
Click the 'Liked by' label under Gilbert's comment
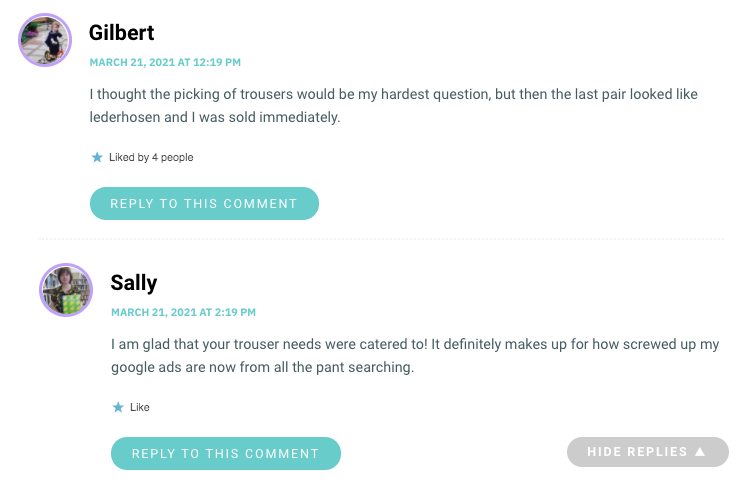(129, 157)
